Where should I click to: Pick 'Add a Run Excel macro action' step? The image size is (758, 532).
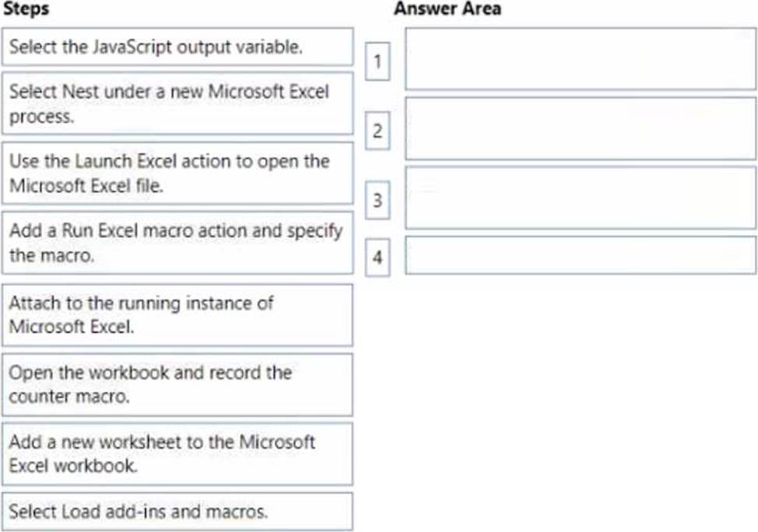[177, 243]
